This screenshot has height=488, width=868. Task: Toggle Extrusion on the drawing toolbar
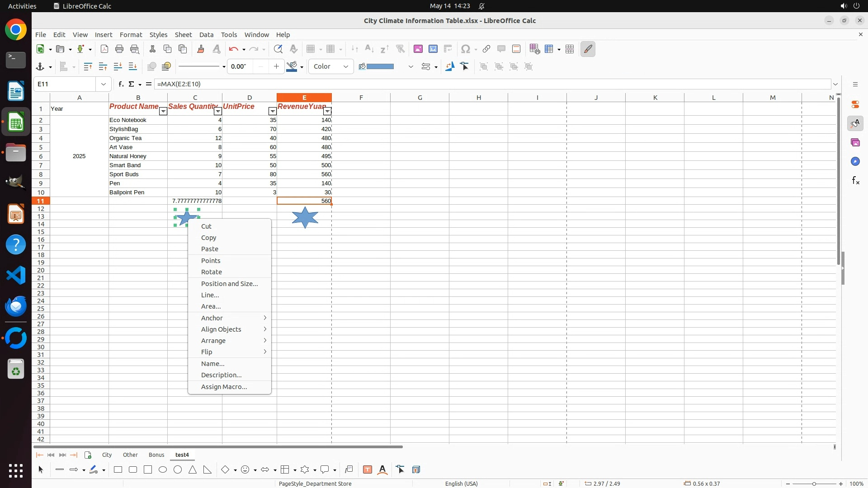click(416, 470)
